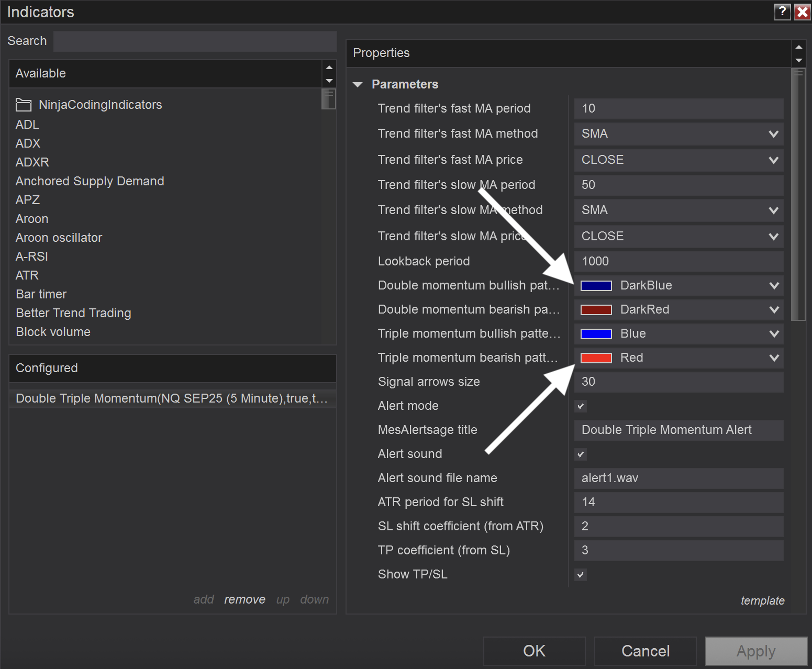Select the configured Double Triple Momentum indicator

point(172,398)
